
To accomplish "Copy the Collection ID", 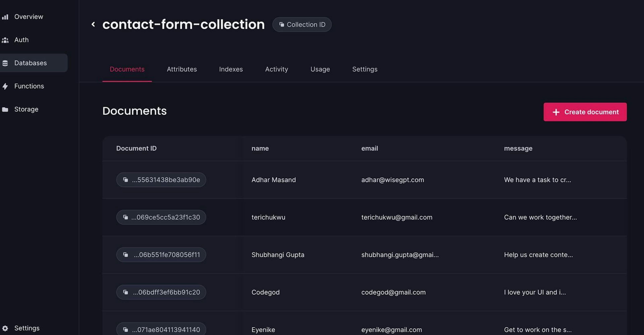I will (302, 24).
